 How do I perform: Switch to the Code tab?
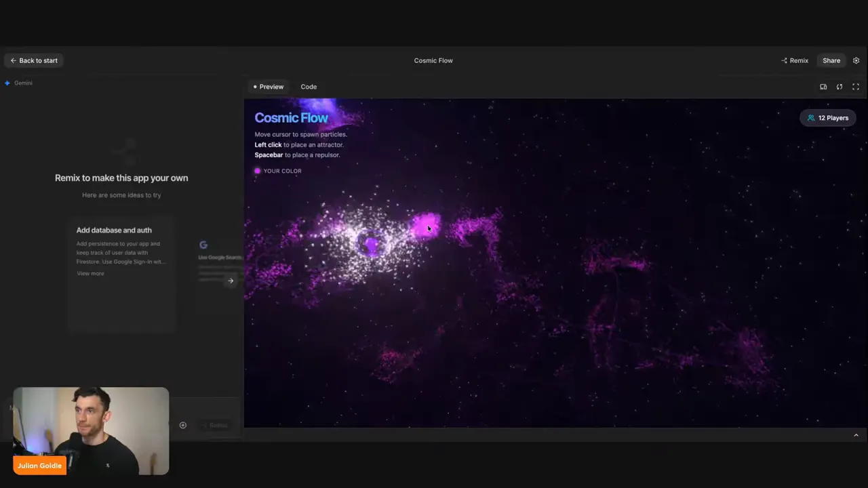[x=309, y=87]
